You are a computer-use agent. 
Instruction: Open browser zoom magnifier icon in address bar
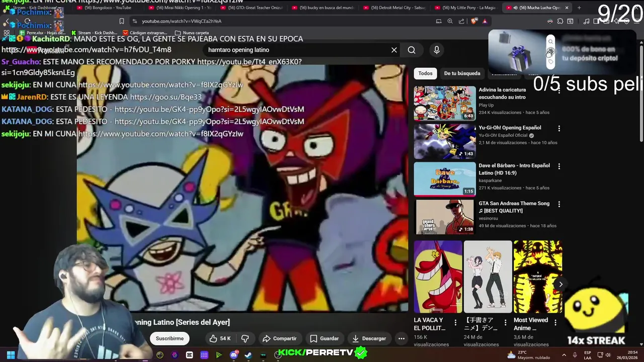pyautogui.click(x=450, y=21)
